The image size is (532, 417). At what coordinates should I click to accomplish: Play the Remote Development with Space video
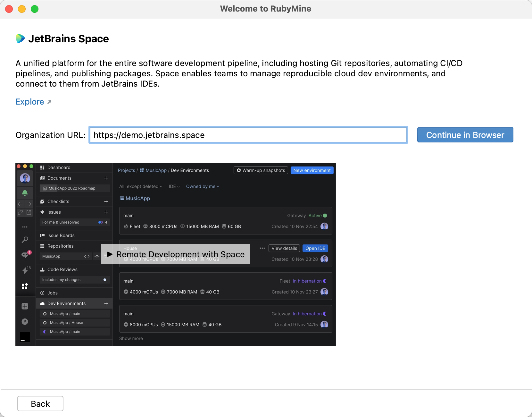(x=175, y=254)
